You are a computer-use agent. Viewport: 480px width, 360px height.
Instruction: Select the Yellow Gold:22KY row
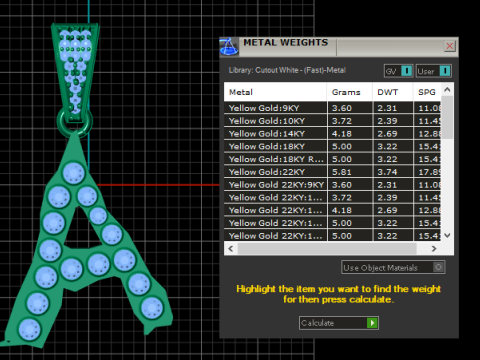[332, 172]
